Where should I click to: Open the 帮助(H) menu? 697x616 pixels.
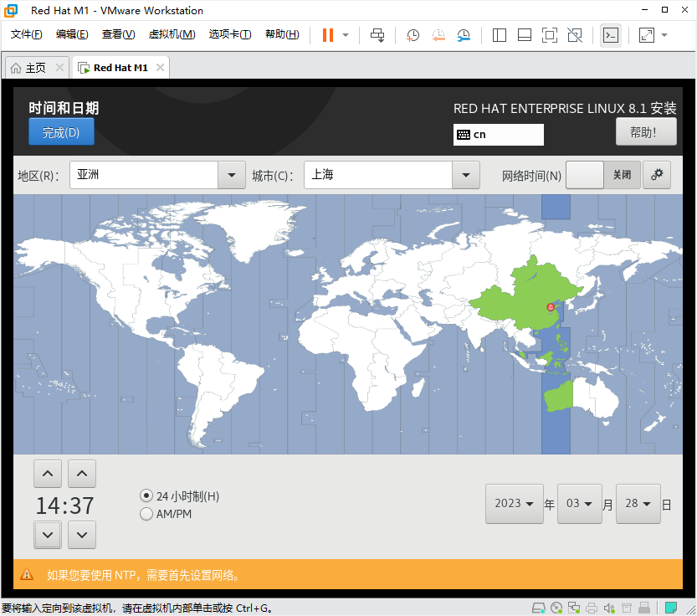(x=282, y=34)
